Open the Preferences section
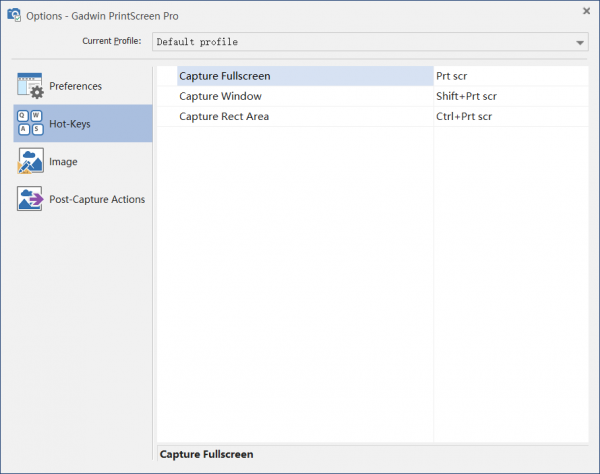The width and height of the screenshot is (600, 474). point(83,86)
